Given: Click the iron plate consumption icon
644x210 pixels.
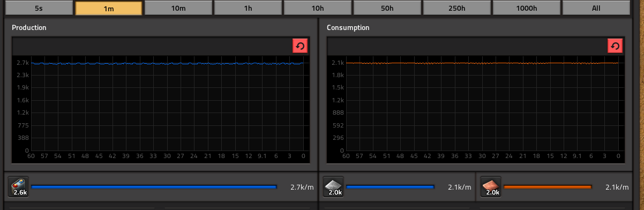Looking at the screenshot, I should (333, 186).
